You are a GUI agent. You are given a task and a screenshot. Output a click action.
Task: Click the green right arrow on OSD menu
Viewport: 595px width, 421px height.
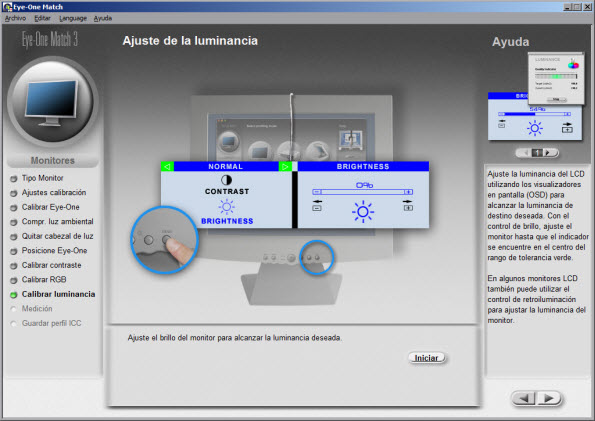point(285,166)
